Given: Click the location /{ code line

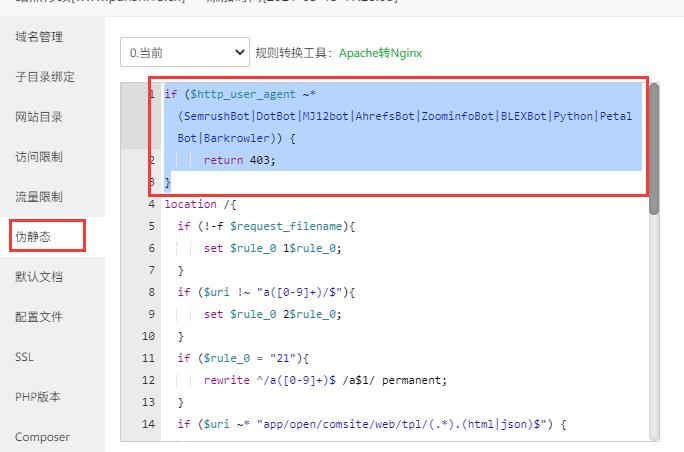Looking at the screenshot, I should (x=191, y=204).
